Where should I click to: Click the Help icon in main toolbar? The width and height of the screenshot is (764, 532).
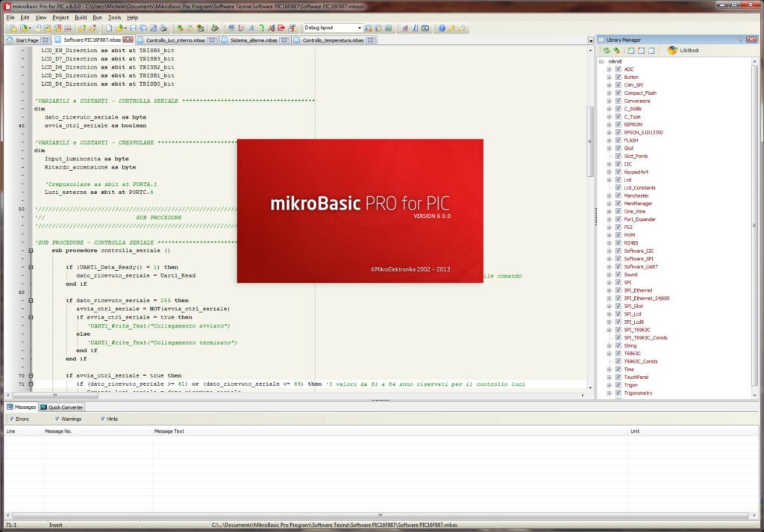442,28
